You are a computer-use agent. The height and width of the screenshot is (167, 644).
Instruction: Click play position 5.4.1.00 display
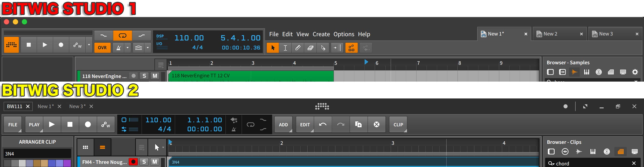click(241, 38)
